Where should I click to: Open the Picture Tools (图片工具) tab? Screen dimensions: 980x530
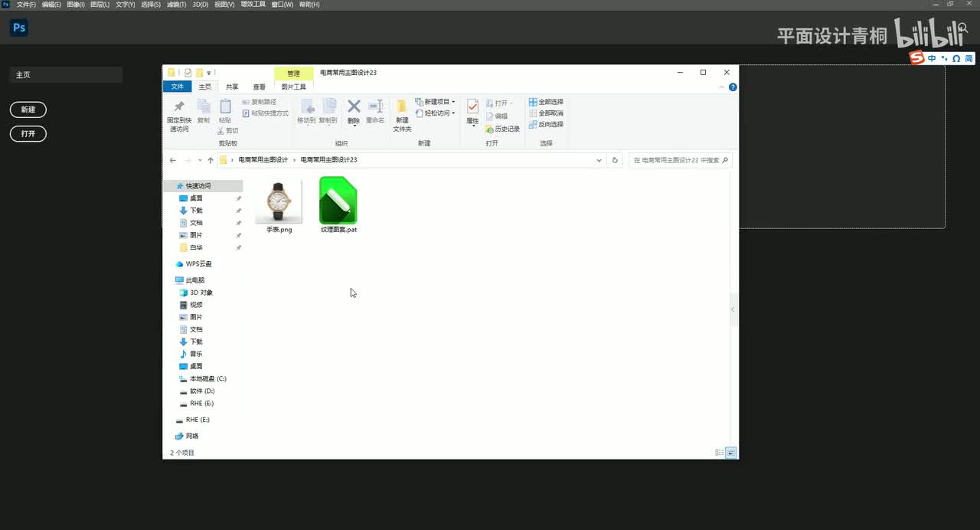coord(294,87)
